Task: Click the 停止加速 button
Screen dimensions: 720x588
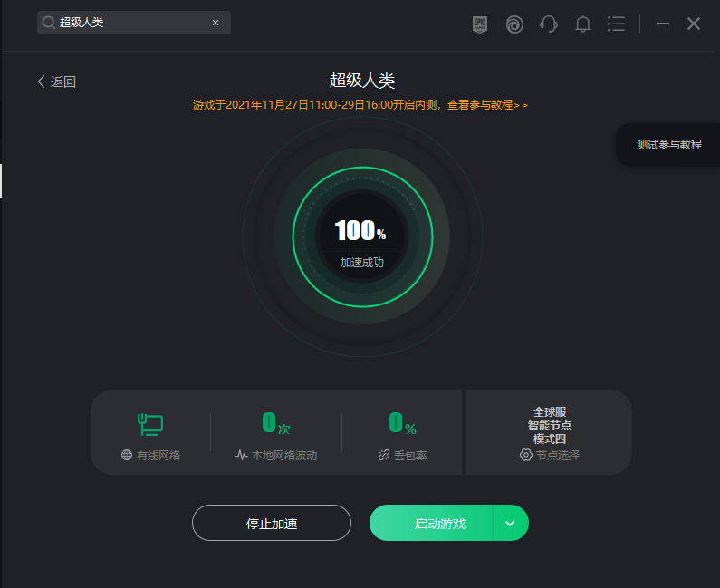Action: 272,523
